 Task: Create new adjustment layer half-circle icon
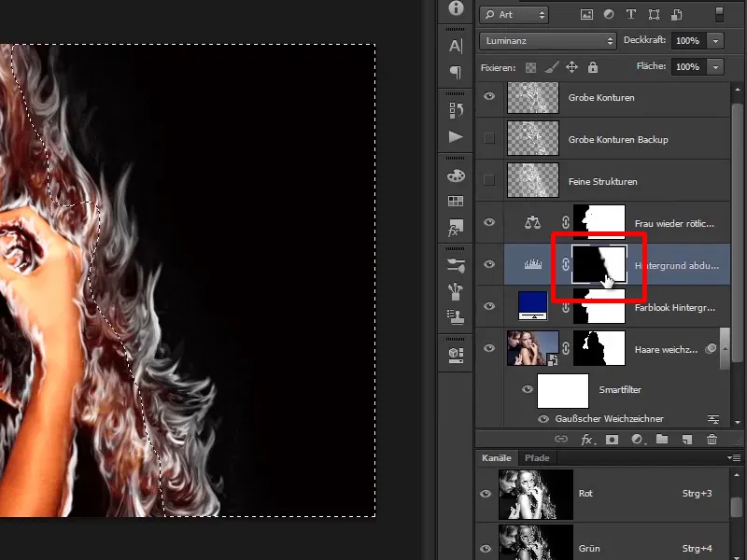tap(638, 439)
